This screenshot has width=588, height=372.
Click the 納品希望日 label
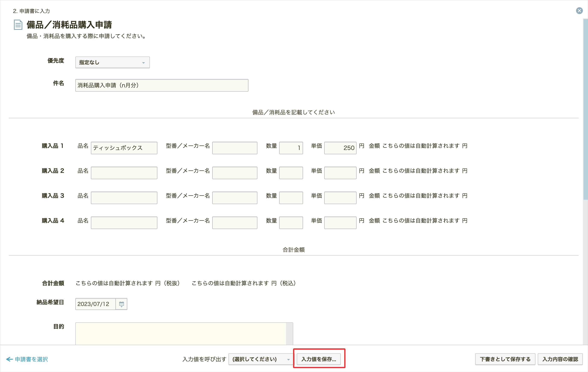pyautogui.click(x=50, y=302)
